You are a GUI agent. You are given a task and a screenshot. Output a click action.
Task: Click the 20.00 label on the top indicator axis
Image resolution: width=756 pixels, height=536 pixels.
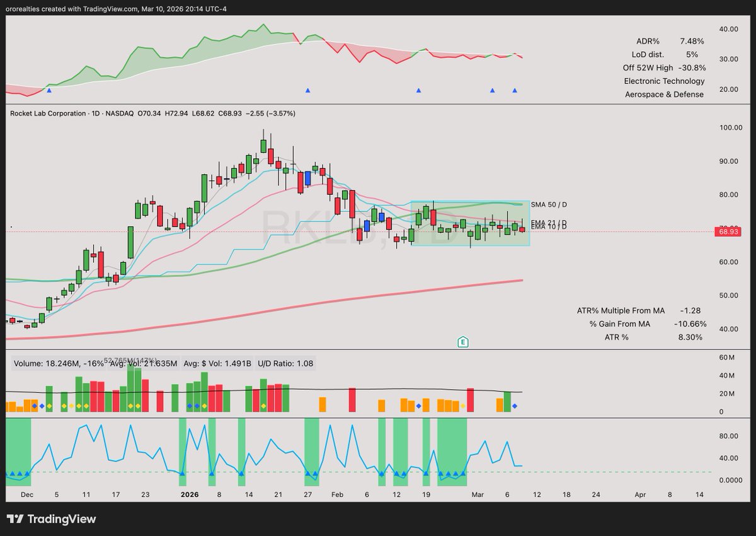click(728, 89)
